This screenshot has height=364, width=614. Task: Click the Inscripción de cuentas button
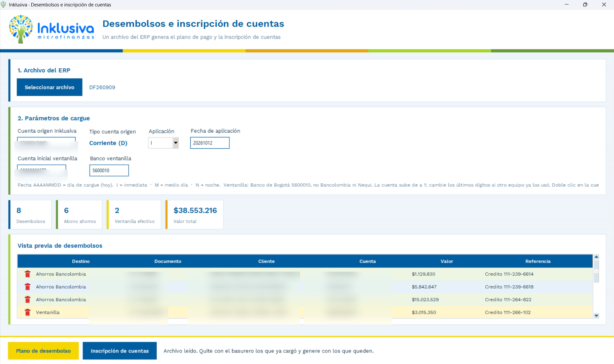point(120,351)
